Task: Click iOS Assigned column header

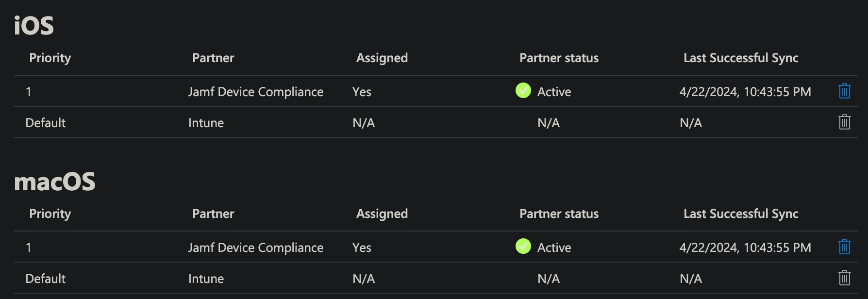Action: point(382,58)
